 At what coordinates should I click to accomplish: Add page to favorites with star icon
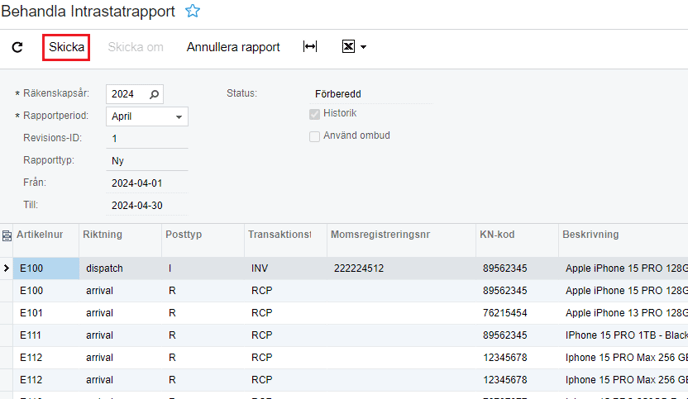tap(193, 11)
